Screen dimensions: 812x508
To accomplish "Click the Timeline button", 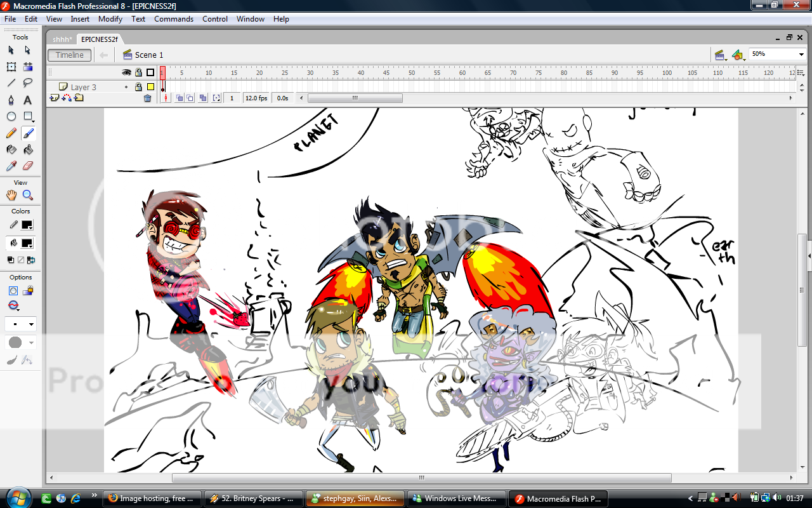I will (x=69, y=55).
